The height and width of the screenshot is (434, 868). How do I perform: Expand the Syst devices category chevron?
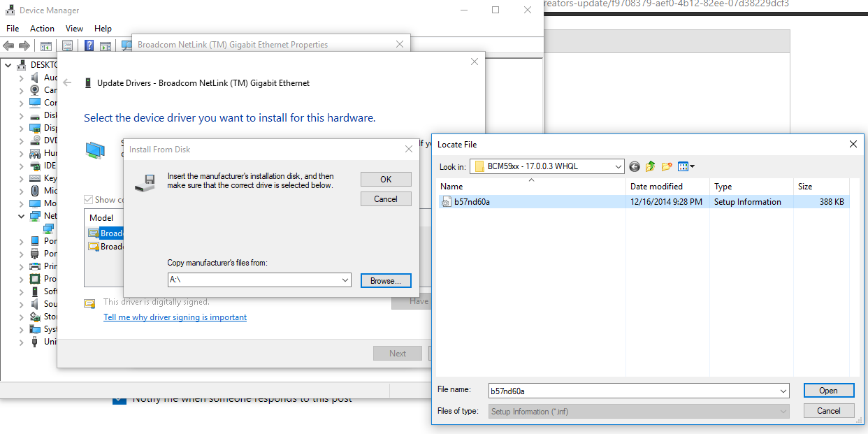(x=22, y=329)
